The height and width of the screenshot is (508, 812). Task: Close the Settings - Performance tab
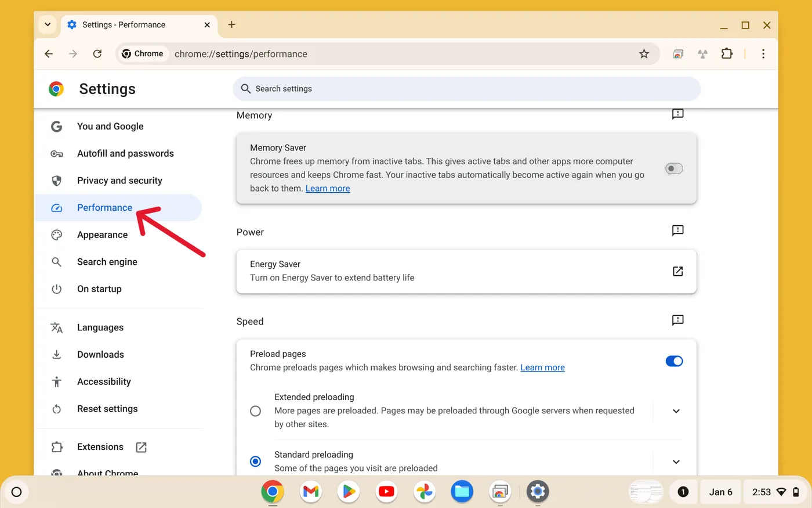207,25
